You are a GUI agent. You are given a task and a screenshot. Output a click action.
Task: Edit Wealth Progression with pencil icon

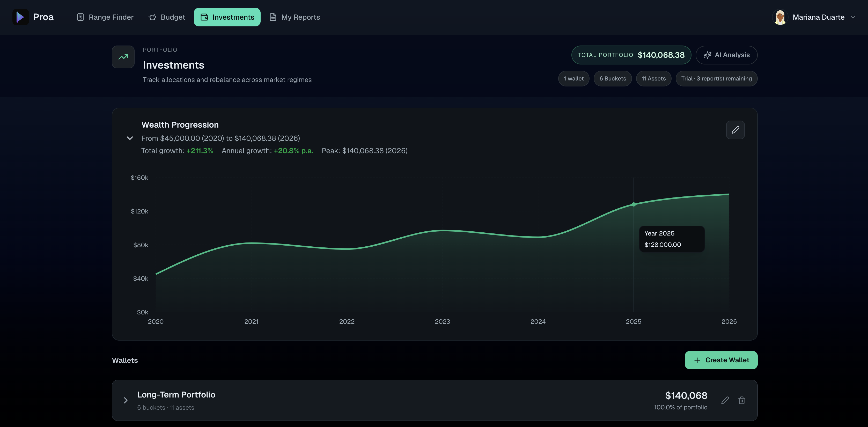tap(735, 130)
